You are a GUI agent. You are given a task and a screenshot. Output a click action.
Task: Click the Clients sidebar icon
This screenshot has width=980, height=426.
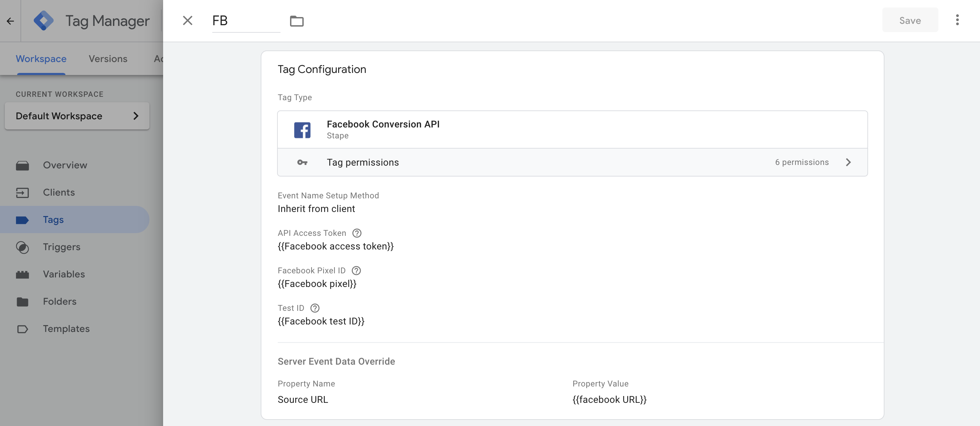click(x=22, y=193)
